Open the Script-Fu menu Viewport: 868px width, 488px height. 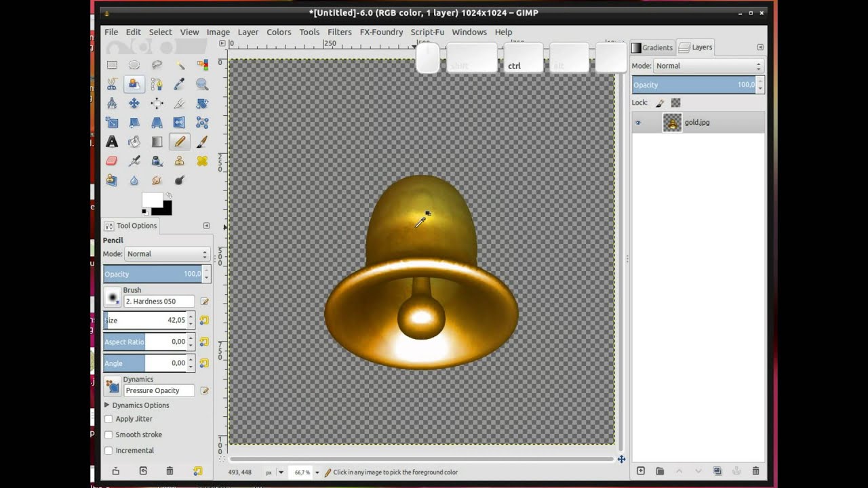427,32
